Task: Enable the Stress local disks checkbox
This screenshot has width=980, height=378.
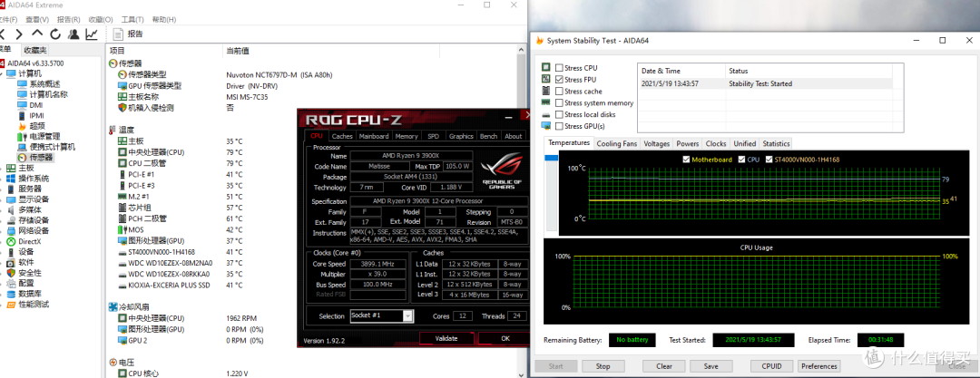Action: tap(559, 114)
